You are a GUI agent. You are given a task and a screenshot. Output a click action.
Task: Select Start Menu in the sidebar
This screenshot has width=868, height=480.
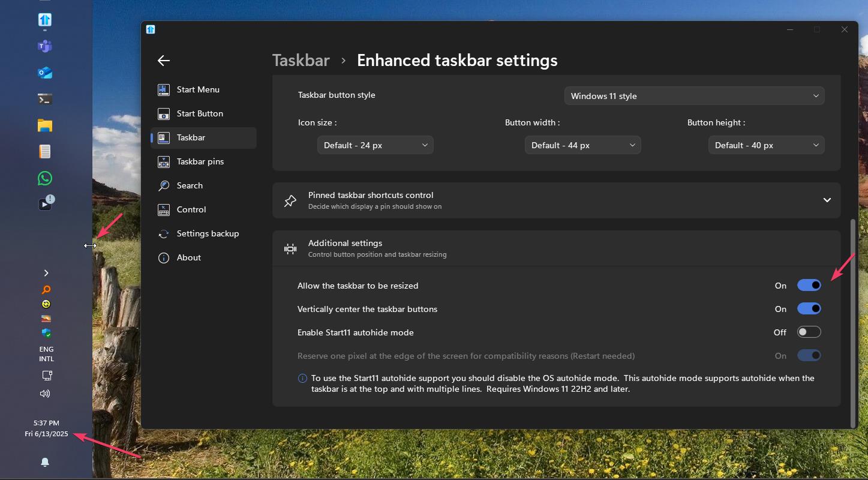point(198,89)
